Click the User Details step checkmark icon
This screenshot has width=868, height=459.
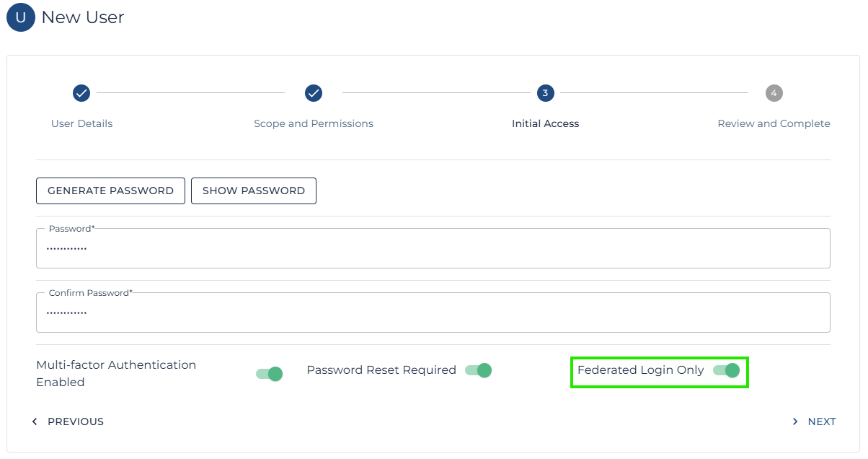coord(81,93)
